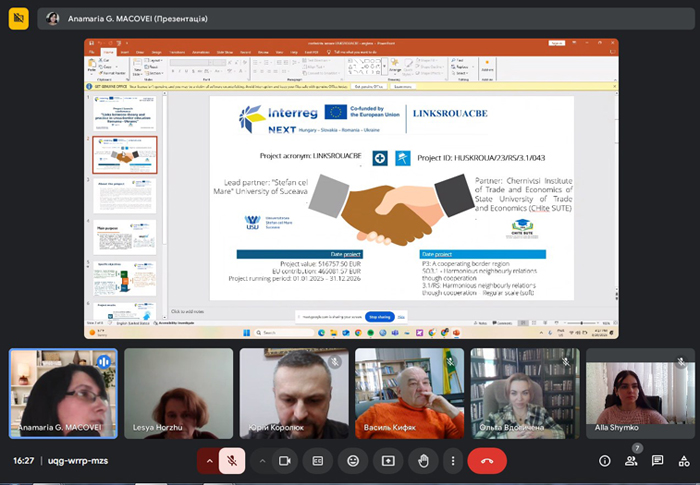Click the Home ribbon tab in PowerPoint
This screenshot has width=700, height=485.
tap(108, 51)
